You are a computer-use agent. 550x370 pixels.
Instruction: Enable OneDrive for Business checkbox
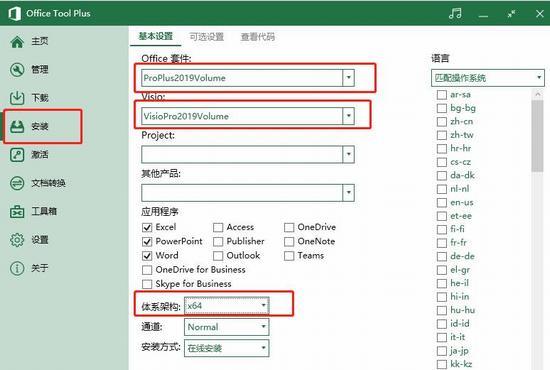[x=147, y=270]
